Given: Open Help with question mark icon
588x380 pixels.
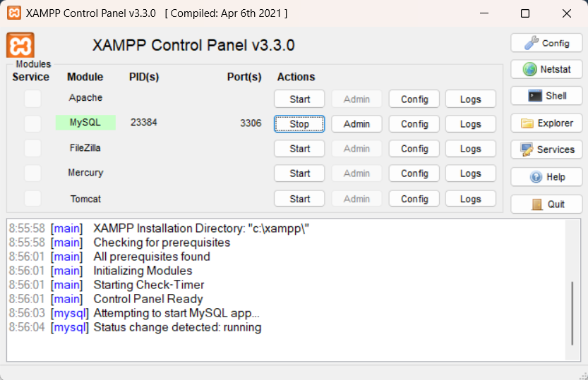Looking at the screenshot, I should [546, 177].
